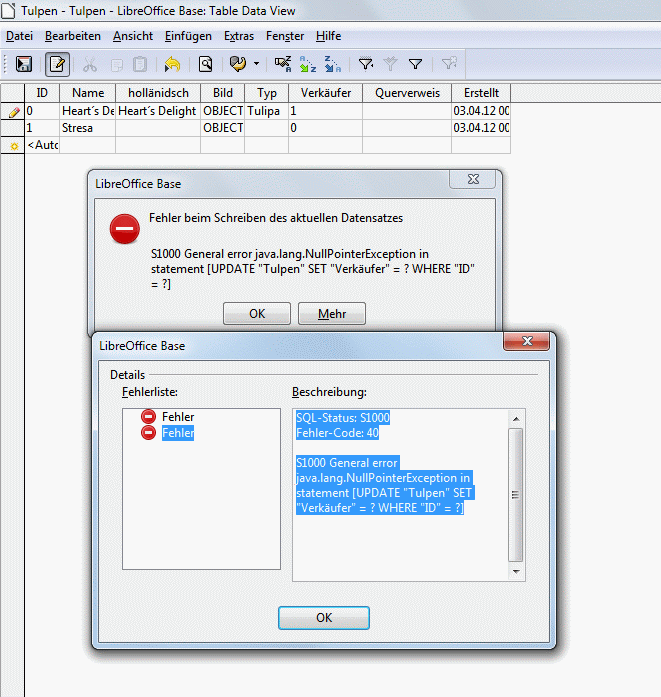Click the Bild column header
This screenshot has height=697, width=661.
point(222,93)
